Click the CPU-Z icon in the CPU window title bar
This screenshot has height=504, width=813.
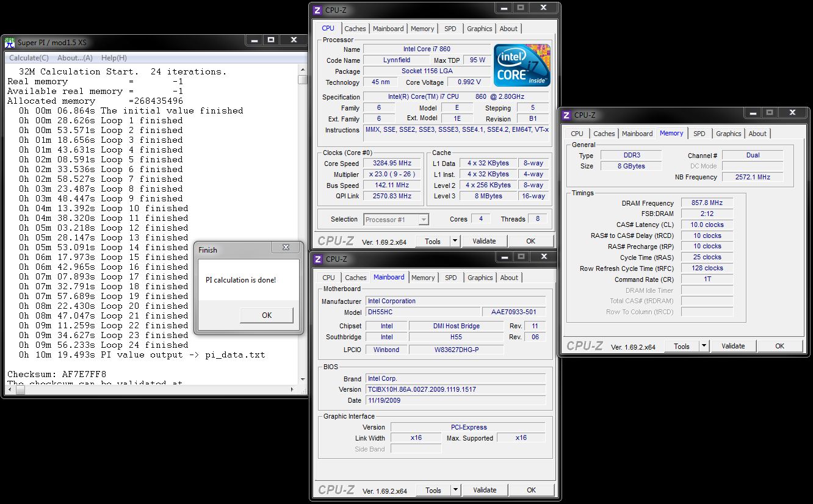(x=317, y=10)
